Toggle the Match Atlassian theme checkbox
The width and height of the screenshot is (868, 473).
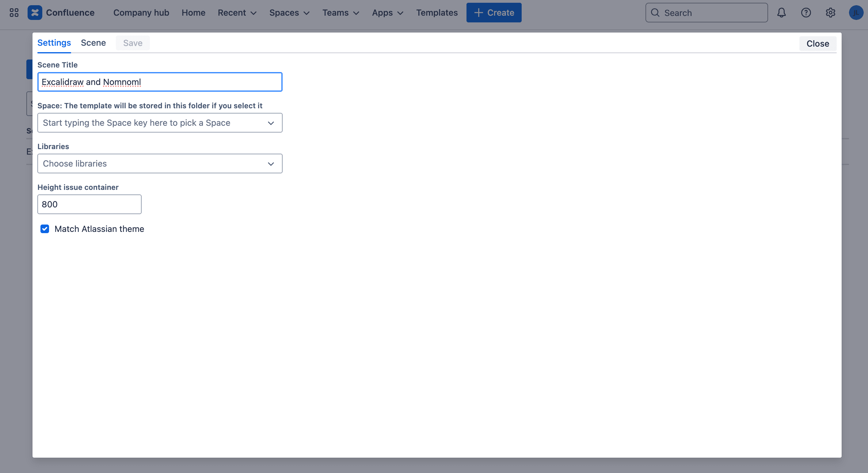click(x=45, y=229)
